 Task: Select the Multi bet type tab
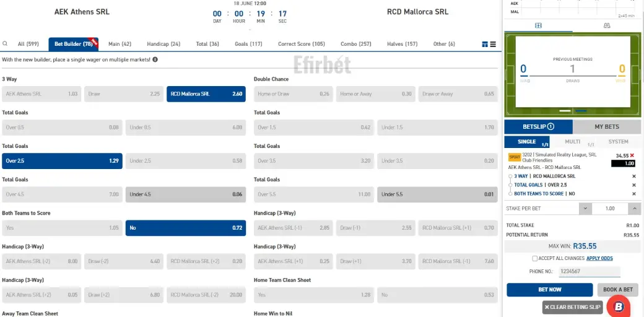[x=573, y=142]
